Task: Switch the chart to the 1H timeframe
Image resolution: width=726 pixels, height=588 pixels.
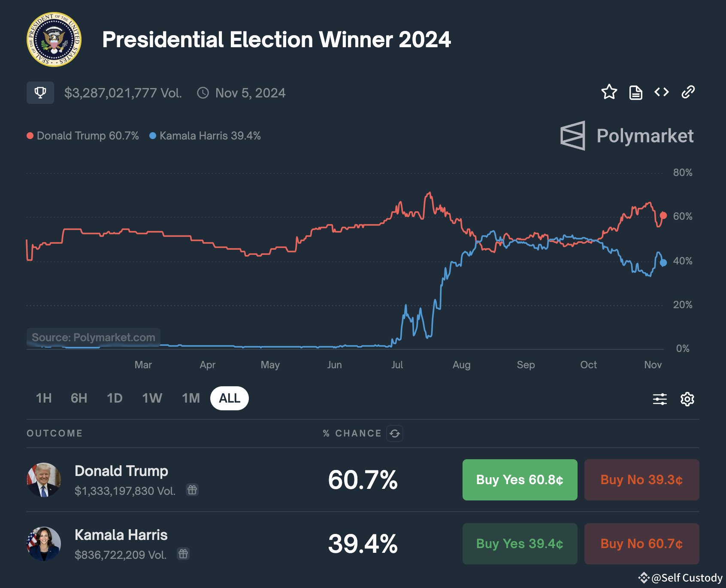Action: [43, 398]
